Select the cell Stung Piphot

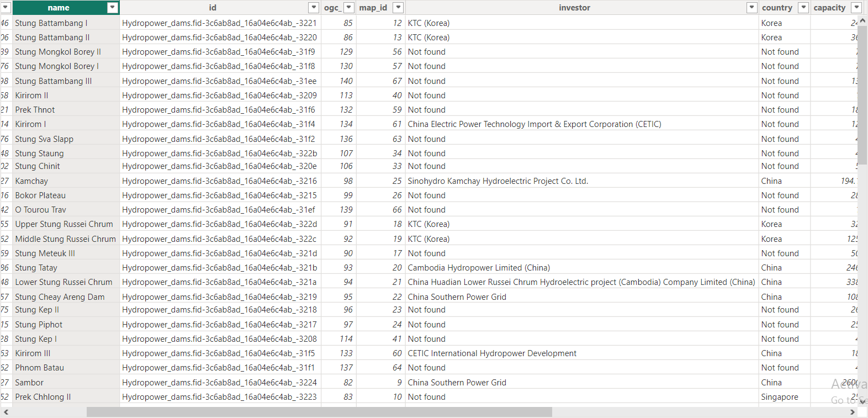[x=66, y=325]
